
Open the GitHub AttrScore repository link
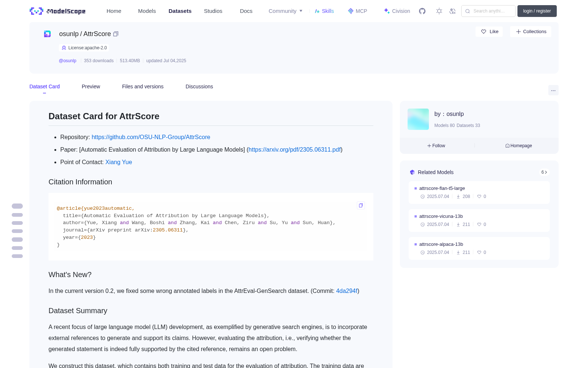151,137
